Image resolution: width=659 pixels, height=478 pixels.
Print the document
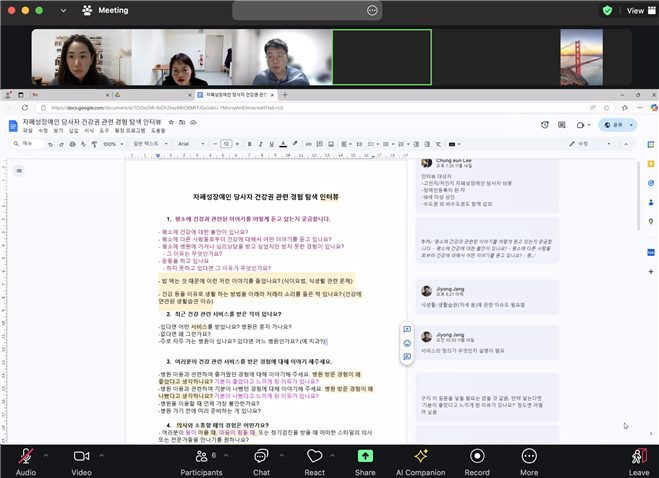coord(72,144)
